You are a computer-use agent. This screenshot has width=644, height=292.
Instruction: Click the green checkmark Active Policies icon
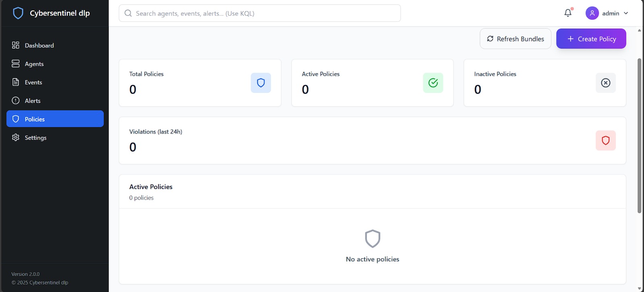433,83
